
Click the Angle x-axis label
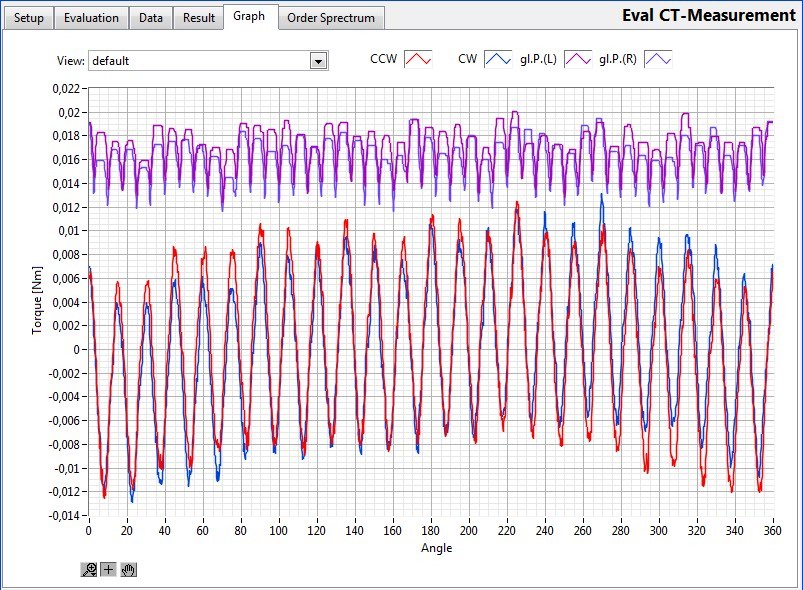tap(436, 547)
